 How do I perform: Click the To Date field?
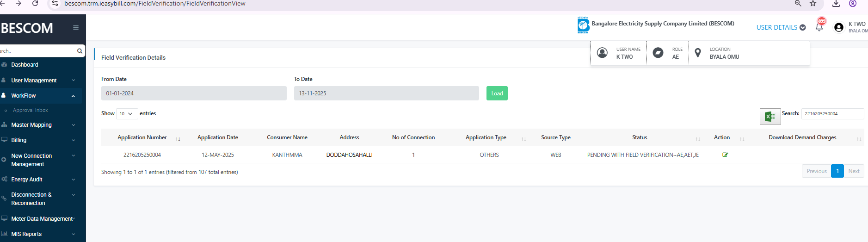coord(387,93)
